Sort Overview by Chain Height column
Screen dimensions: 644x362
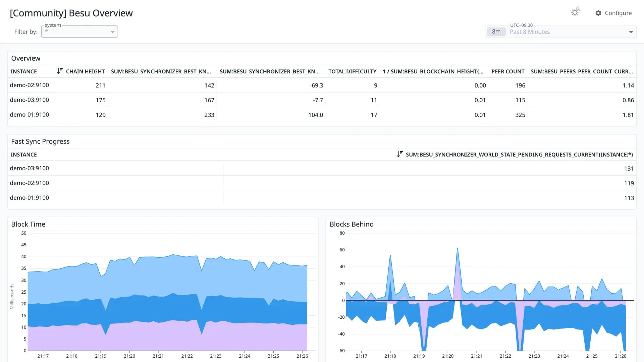coord(85,71)
